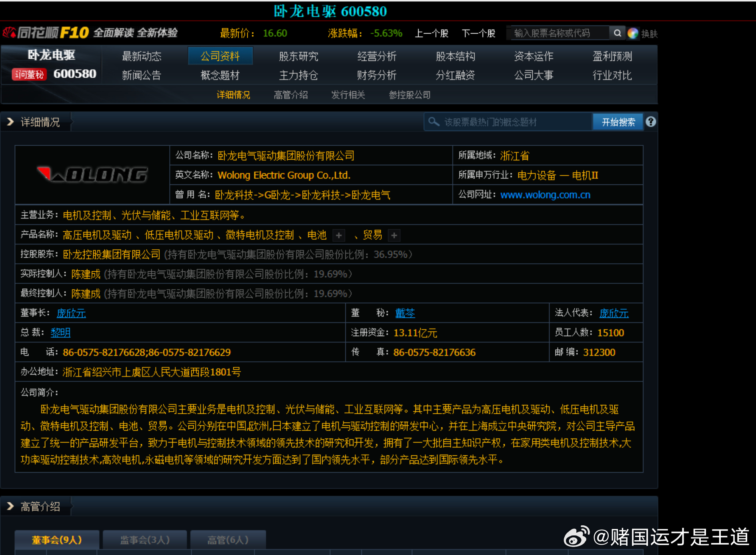Collapse the 高管介绍 section arrow
The height and width of the screenshot is (555, 756).
click(11, 507)
